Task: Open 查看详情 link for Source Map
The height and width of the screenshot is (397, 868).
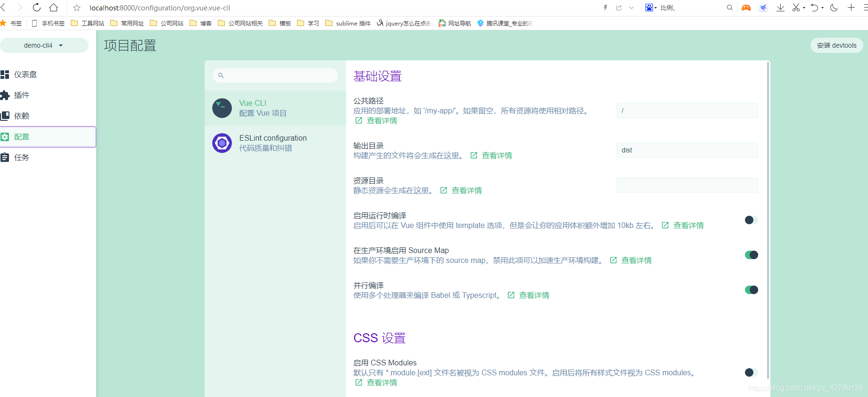Action: [631, 261]
